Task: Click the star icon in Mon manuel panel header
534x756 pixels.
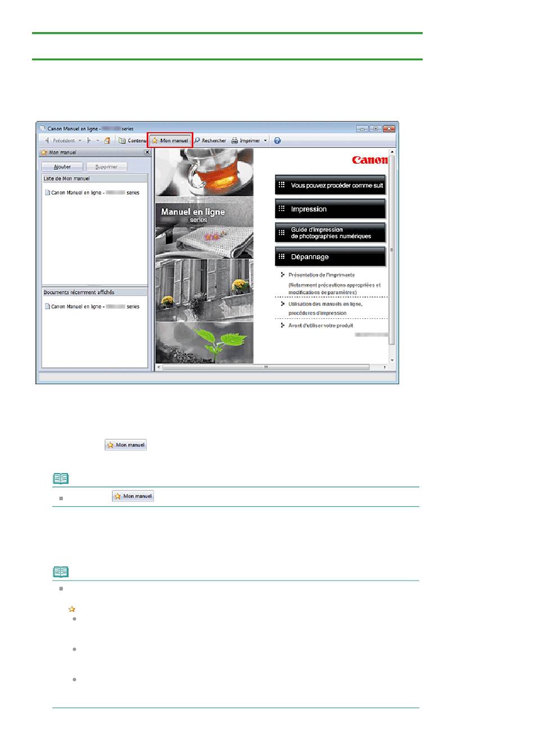Action: (x=44, y=152)
